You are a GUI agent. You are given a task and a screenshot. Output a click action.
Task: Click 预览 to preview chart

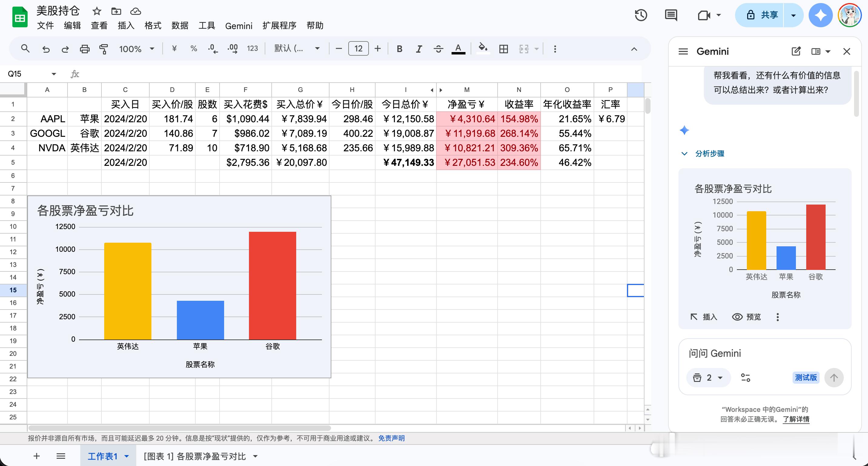click(747, 317)
